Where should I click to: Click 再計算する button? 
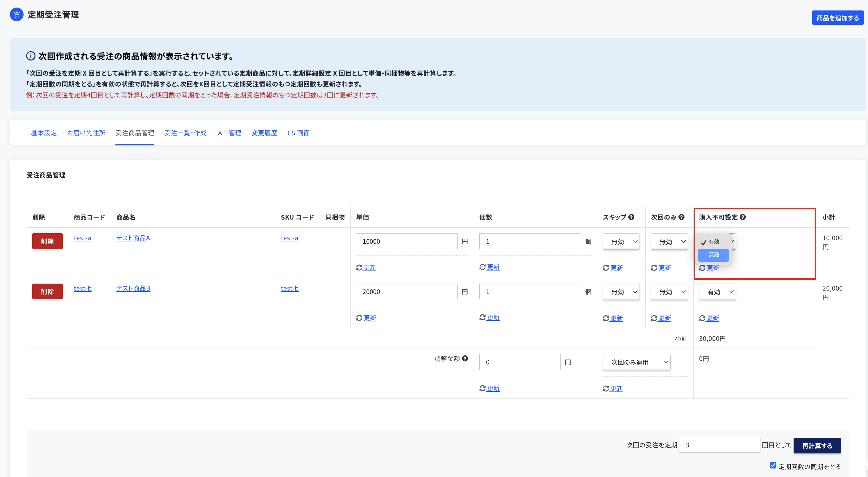[817, 446]
